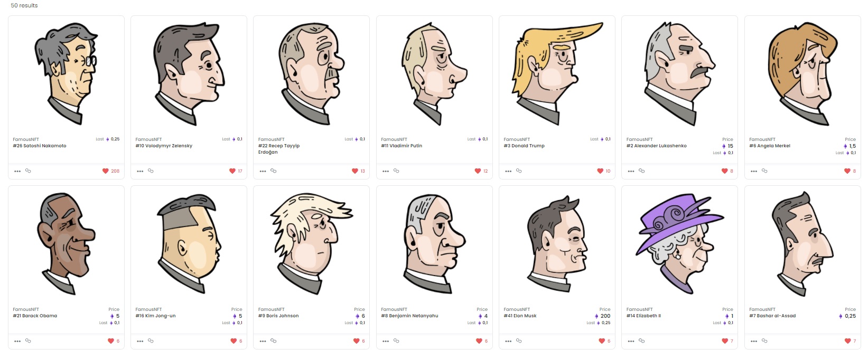Copy link icon on Donald Trump card
Screen dimensions: 868x350
point(519,171)
